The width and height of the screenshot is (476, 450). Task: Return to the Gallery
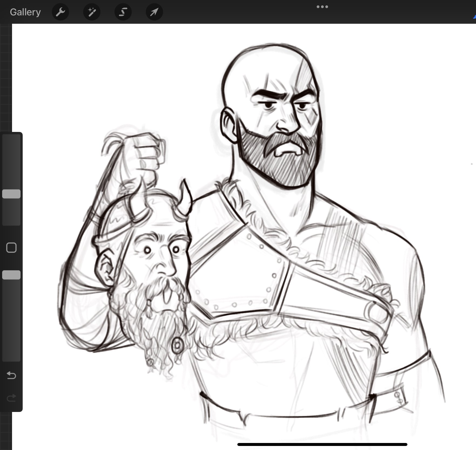pos(25,12)
